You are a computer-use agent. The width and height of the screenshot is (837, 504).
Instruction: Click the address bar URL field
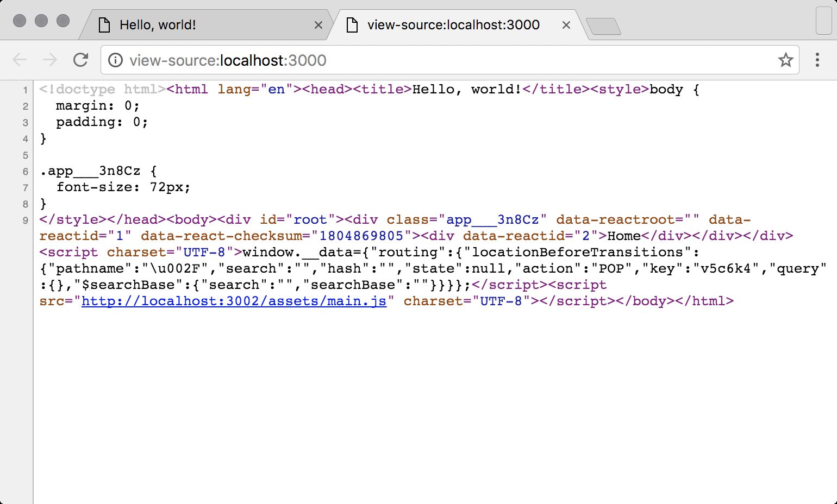tap(449, 60)
